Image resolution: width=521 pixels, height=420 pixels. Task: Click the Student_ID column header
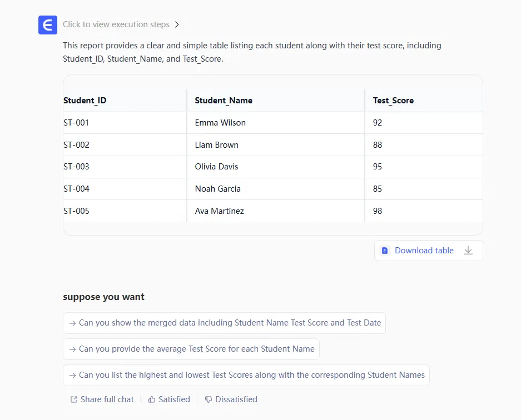click(x=85, y=101)
